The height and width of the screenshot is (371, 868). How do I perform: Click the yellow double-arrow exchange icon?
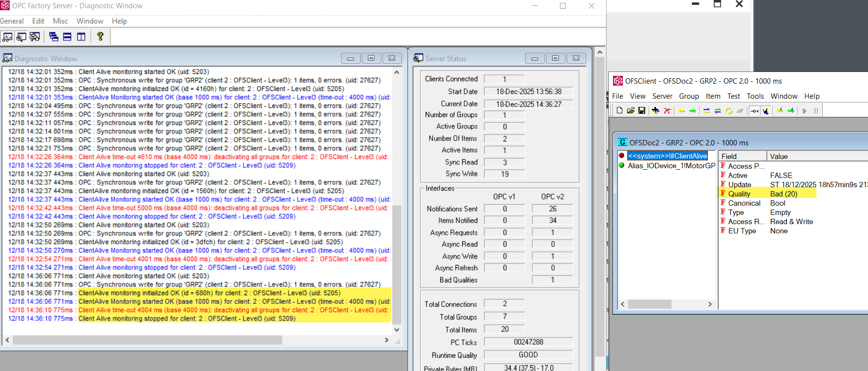pos(706,110)
